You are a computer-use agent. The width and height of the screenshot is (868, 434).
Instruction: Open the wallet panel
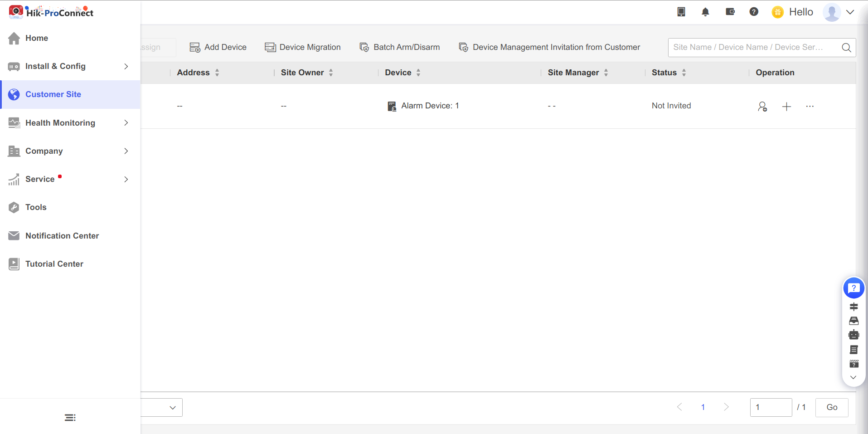[730, 12]
